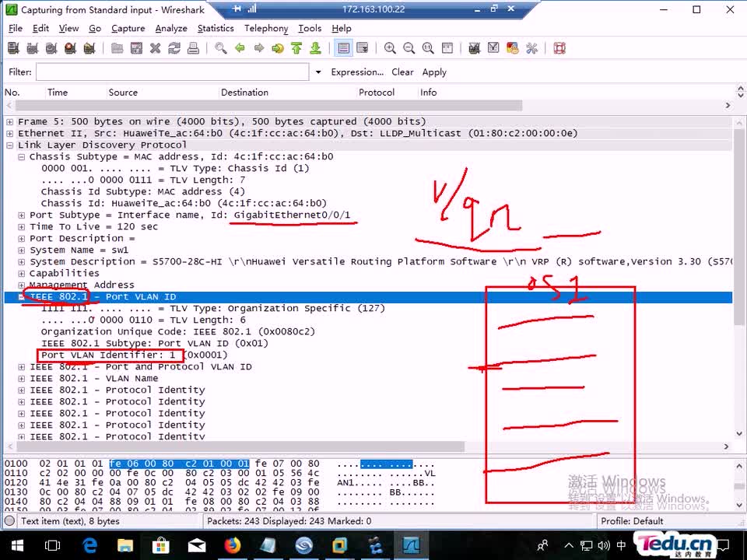Sort by the Destination column header
The image size is (747, 560).
coord(244,93)
